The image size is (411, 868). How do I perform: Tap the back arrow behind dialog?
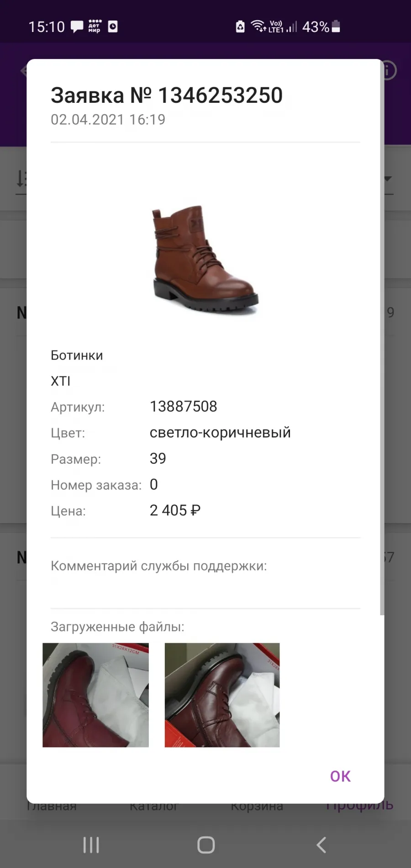[x=23, y=71]
